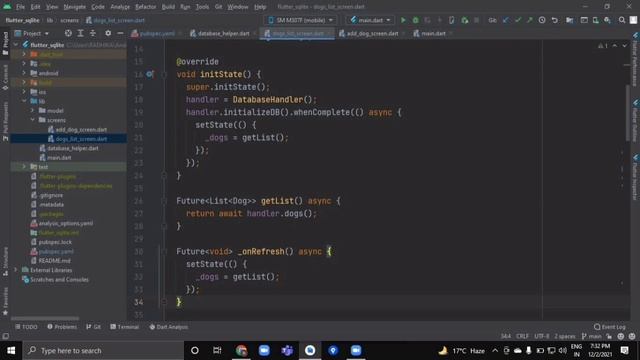
Task: Open the device selector SM M307F dropdown
Action: (x=301, y=20)
